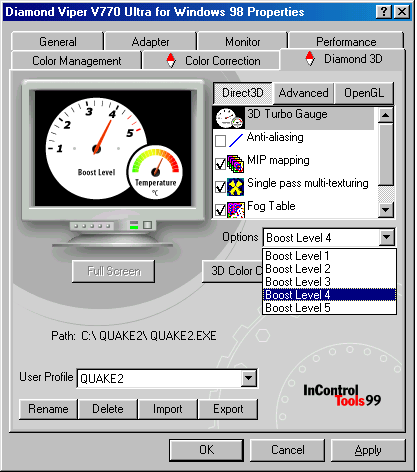Select the Diamond 3D tab
Viewport: 417px width, 472px height.
pos(343,59)
